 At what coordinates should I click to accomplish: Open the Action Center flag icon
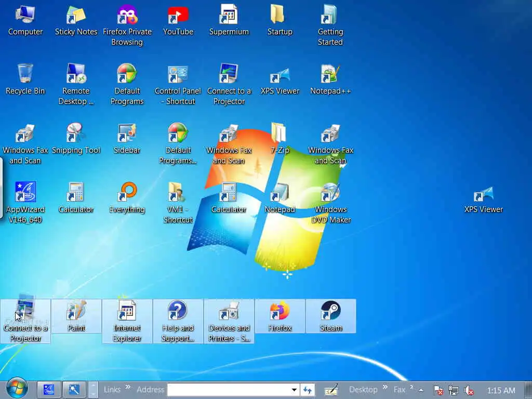pyautogui.click(x=438, y=390)
